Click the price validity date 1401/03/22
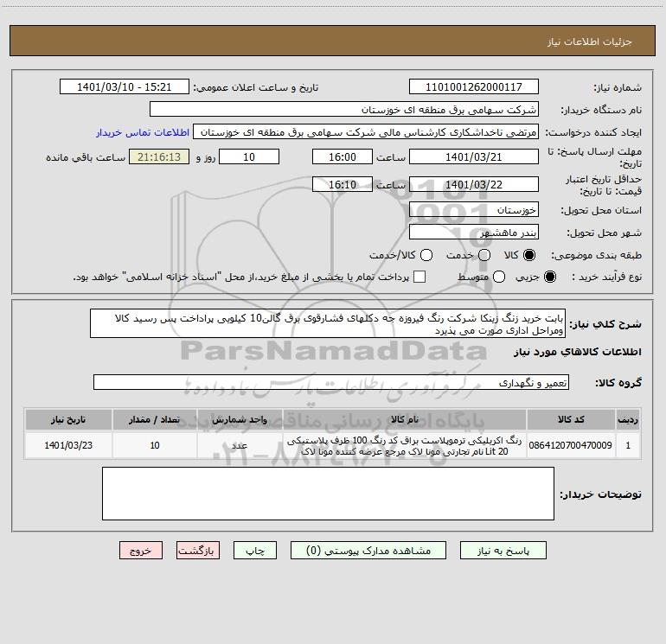Image resolution: width=666 pixels, height=644 pixels. click(x=474, y=184)
